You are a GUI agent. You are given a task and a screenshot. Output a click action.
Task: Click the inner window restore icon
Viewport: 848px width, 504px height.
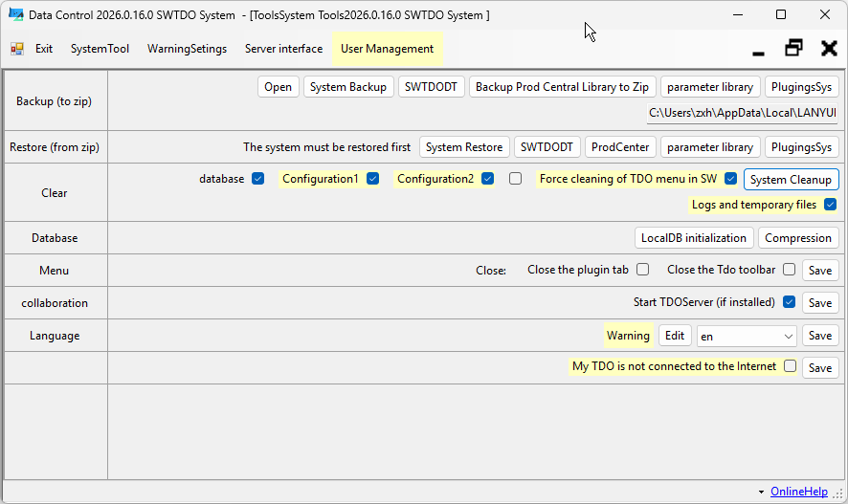793,48
